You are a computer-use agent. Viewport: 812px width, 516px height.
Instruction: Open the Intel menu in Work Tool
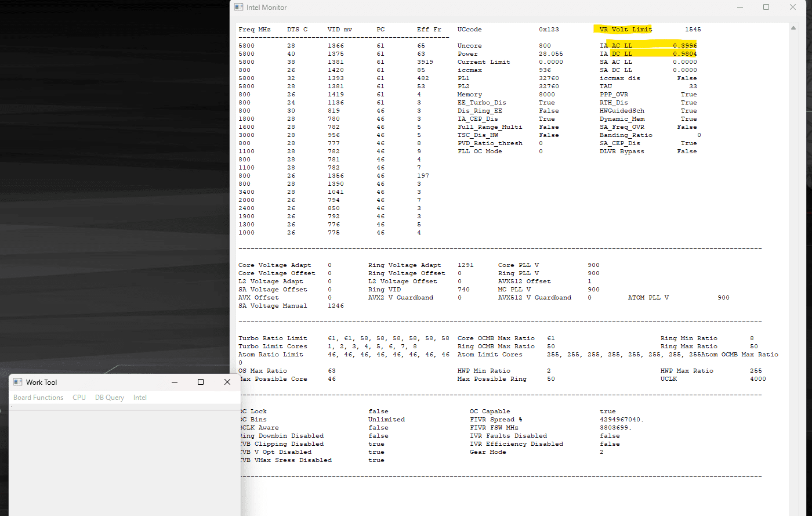click(x=140, y=398)
